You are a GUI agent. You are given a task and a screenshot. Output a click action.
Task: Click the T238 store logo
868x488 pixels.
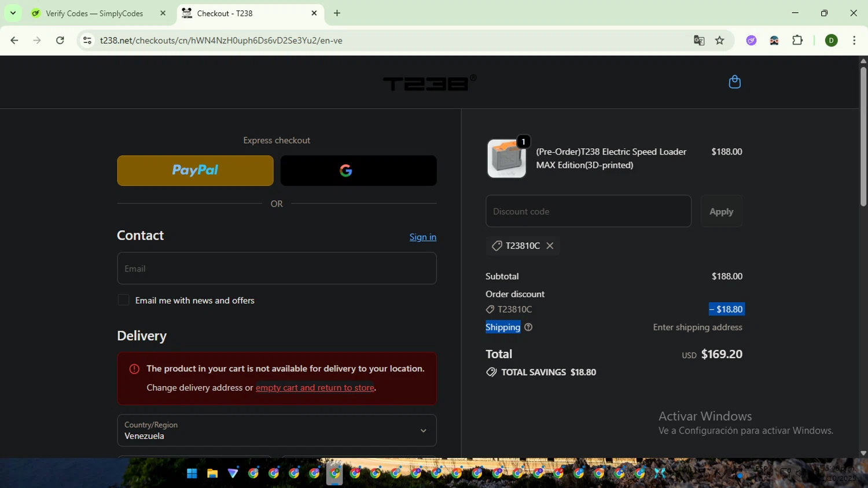[429, 83]
